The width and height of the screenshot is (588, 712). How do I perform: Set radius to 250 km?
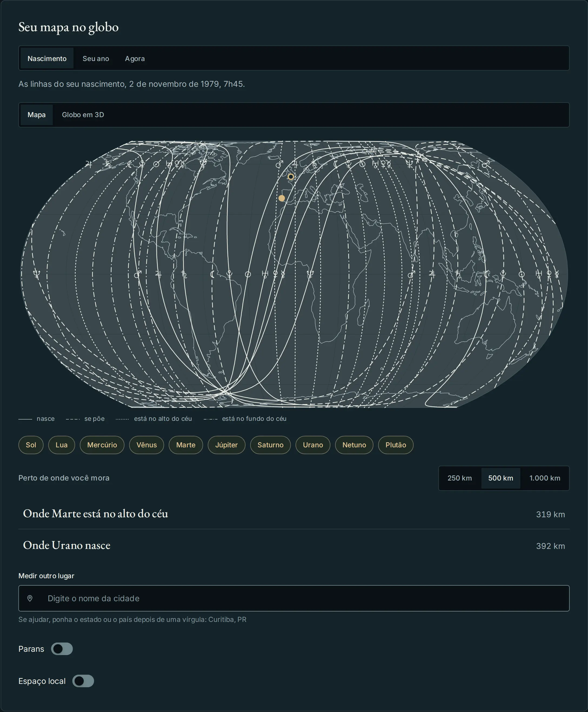[x=460, y=478]
